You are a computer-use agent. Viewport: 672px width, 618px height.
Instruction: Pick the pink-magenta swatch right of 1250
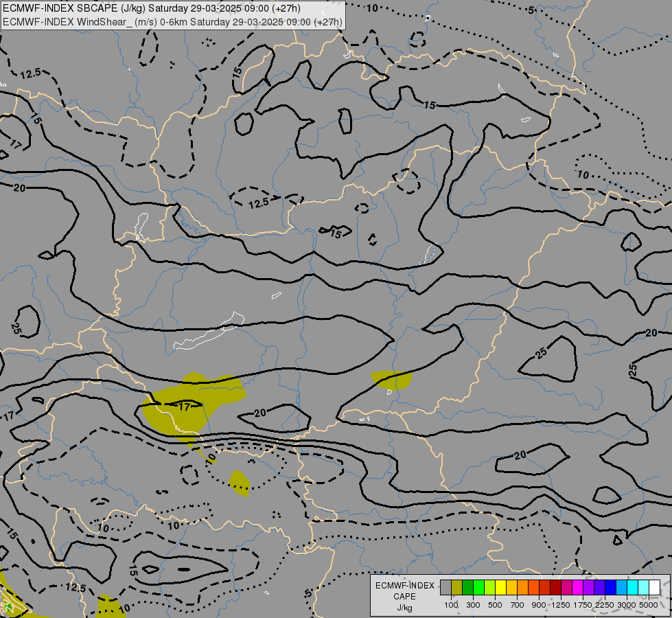pos(566,588)
